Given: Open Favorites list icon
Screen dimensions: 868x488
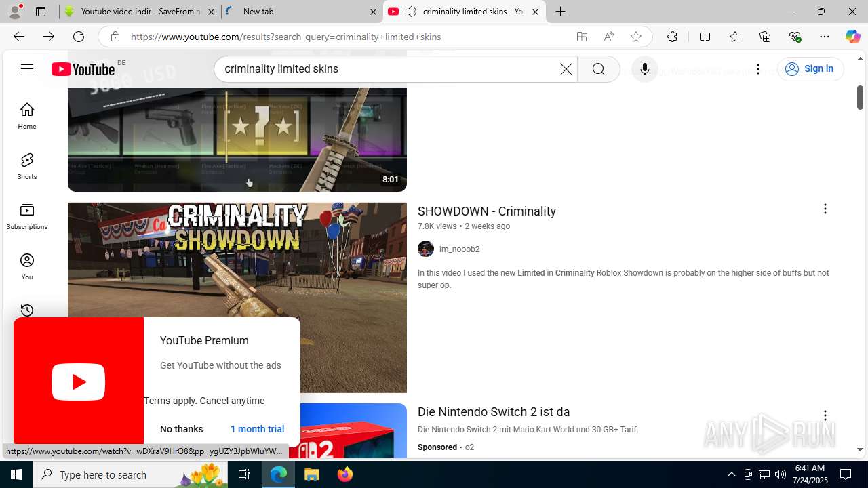Looking at the screenshot, I should pyautogui.click(x=735, y=37).
